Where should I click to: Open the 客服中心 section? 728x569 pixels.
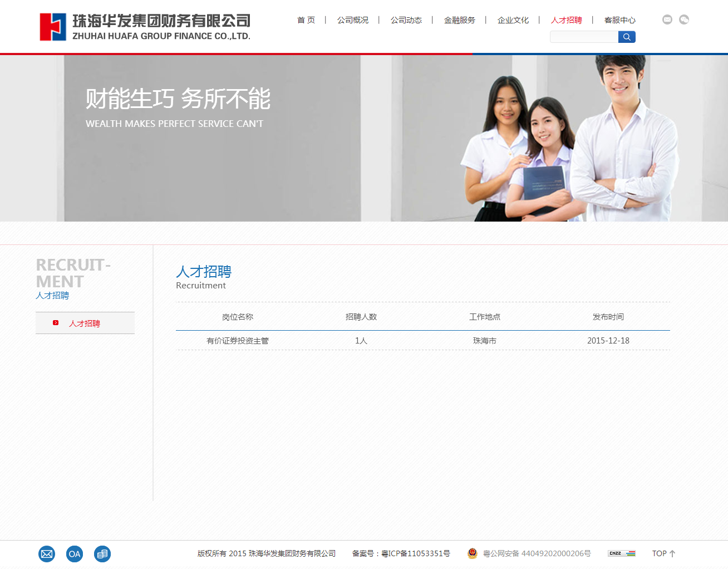click(x=620, y=20)
